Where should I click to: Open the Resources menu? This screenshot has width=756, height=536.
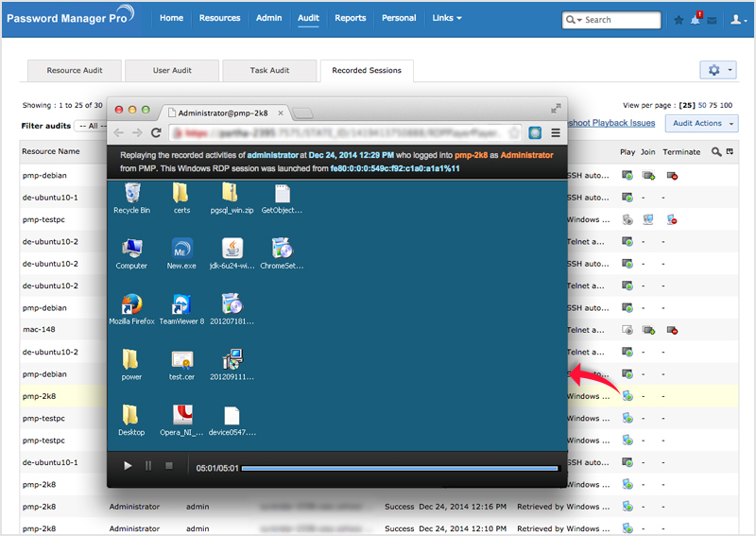click(x=220, y=18)
